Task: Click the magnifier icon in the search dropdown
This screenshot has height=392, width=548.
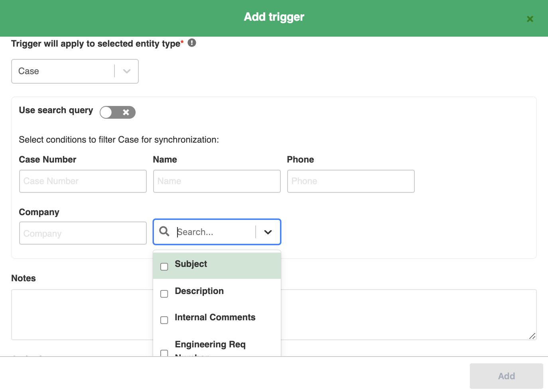Action: (x=164, y=231)
